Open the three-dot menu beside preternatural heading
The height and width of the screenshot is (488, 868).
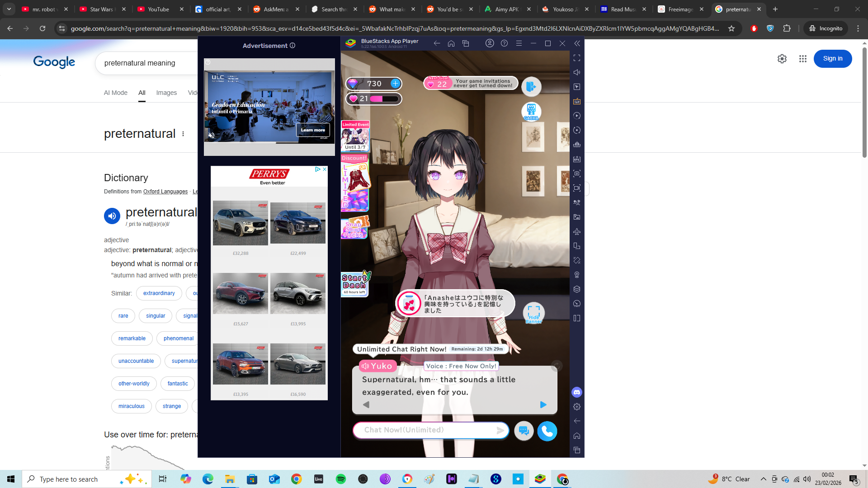tap(183, 134)
